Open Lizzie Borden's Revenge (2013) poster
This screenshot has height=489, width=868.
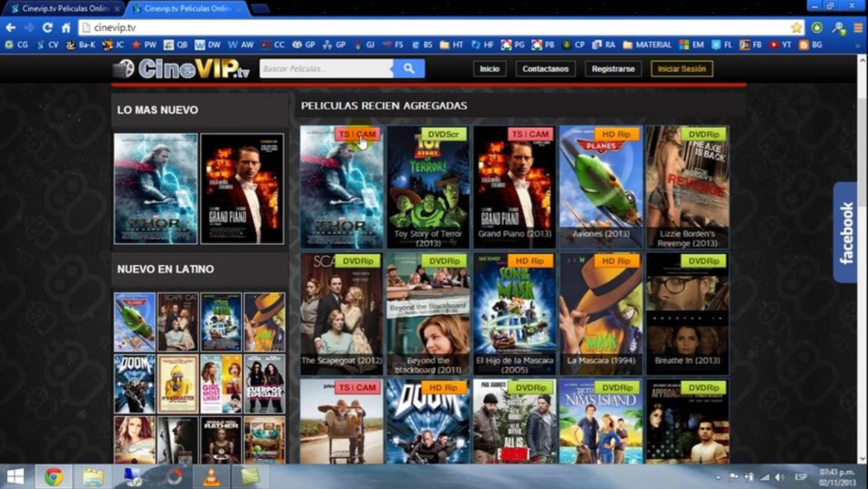(687, 187)
